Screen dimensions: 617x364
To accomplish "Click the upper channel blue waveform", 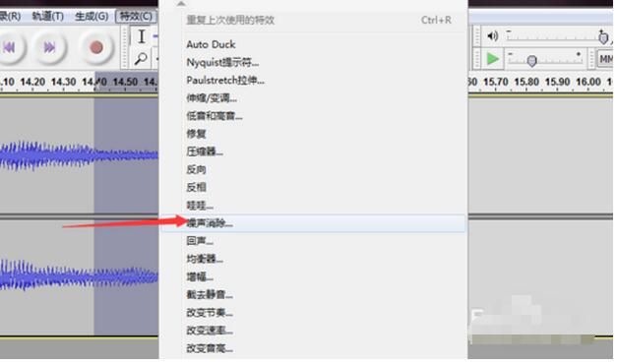I will click(79, 155).
